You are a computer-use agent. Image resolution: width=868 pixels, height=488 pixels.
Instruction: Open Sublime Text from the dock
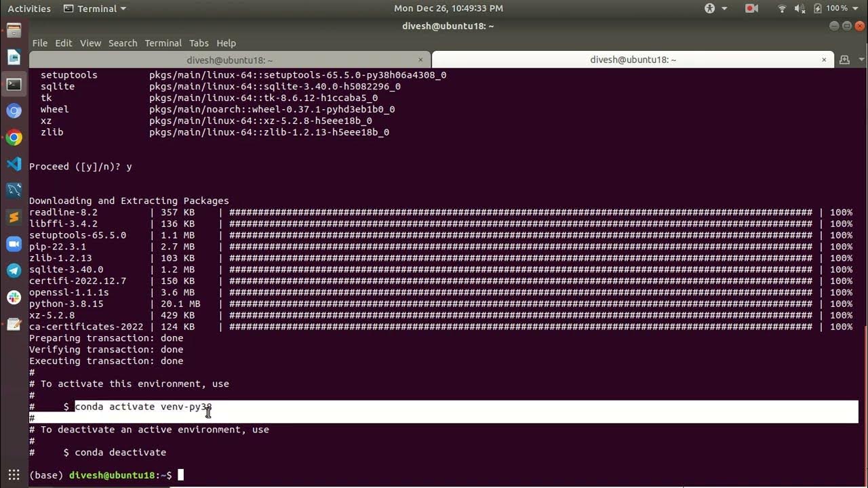(x=14, y=217)
